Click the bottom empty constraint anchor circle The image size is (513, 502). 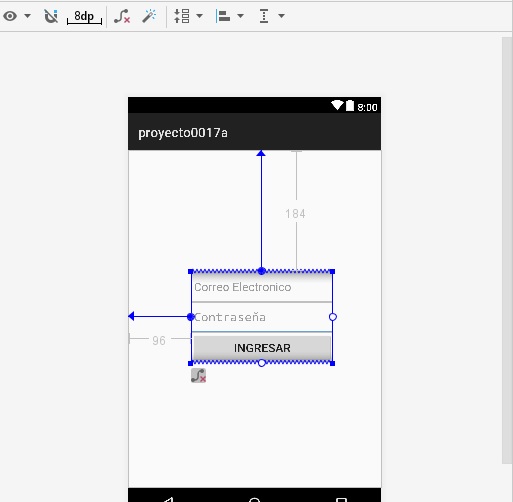(262, 363)
